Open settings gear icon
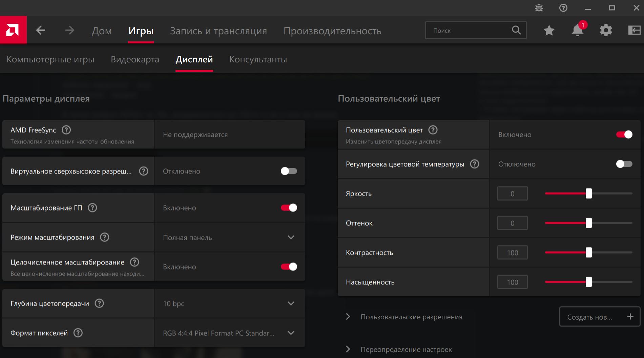The image size is (644, 358). pos(606,31)
